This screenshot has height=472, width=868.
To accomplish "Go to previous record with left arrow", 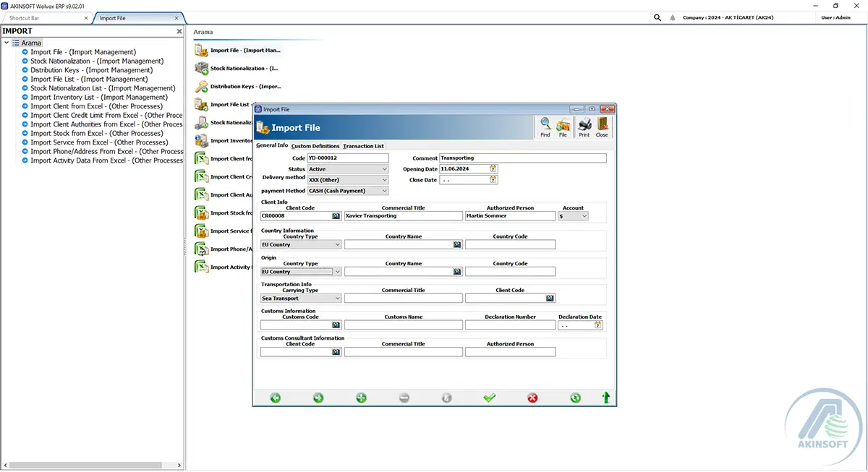I will (275, 398).
